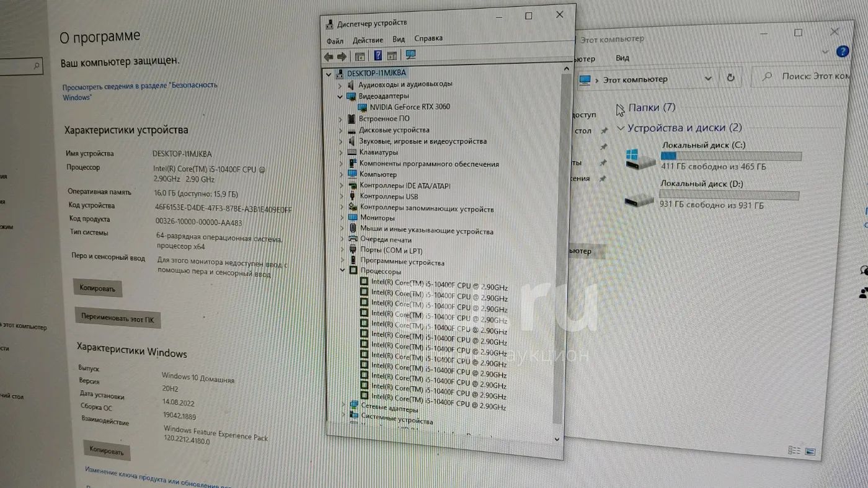The image size is (868, 488).
Task: Switch Explorer to details view icon at bottom
Action: (x=795, y=451)
